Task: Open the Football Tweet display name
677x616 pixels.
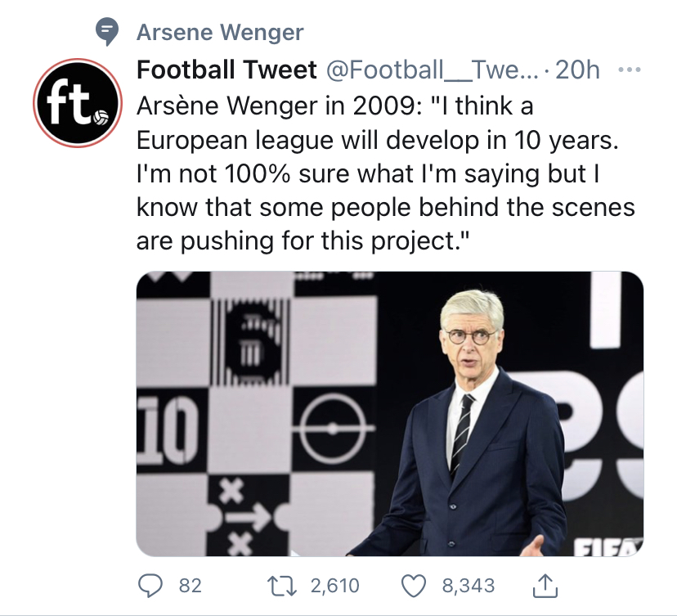Action: (226, 70)
